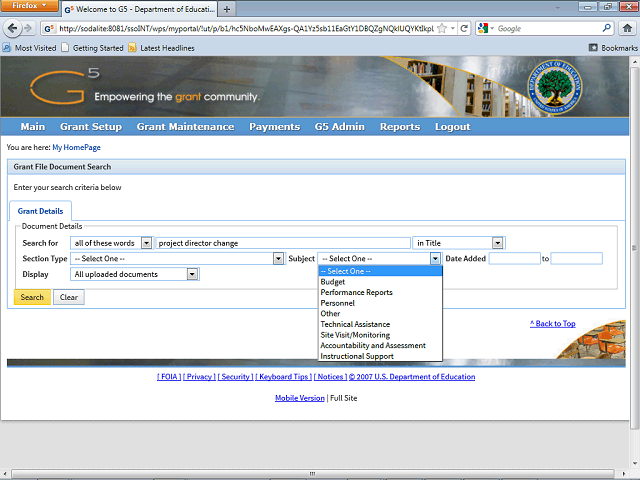The width and height of the screenshot is (640, 480).
Task: Open the 2007 U.S. Department of Education link
Action: click(412, 376)
